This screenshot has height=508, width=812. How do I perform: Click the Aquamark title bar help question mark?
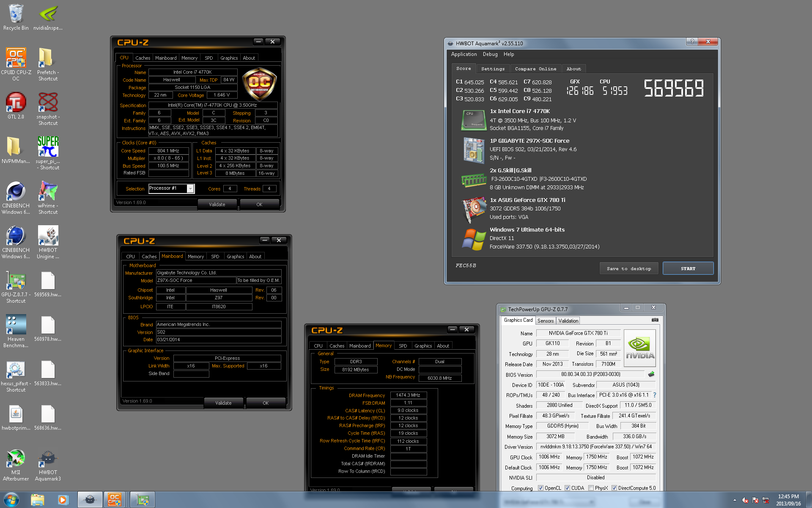692,41
